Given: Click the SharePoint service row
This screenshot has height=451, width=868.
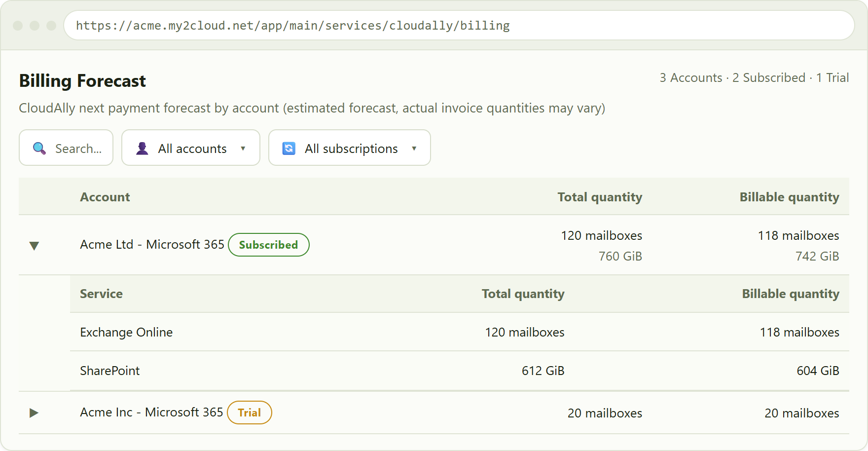Looking at the screenshot, I should click(x=460, y=371).
